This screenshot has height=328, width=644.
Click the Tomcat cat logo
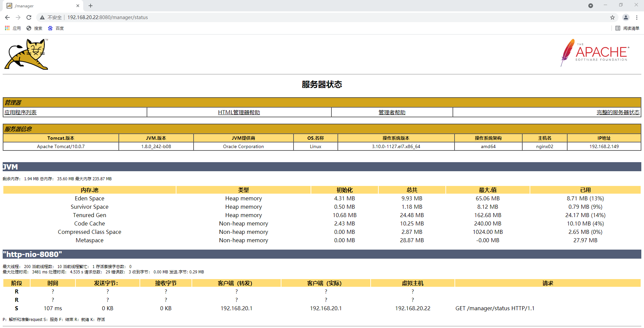pos(26,54)
